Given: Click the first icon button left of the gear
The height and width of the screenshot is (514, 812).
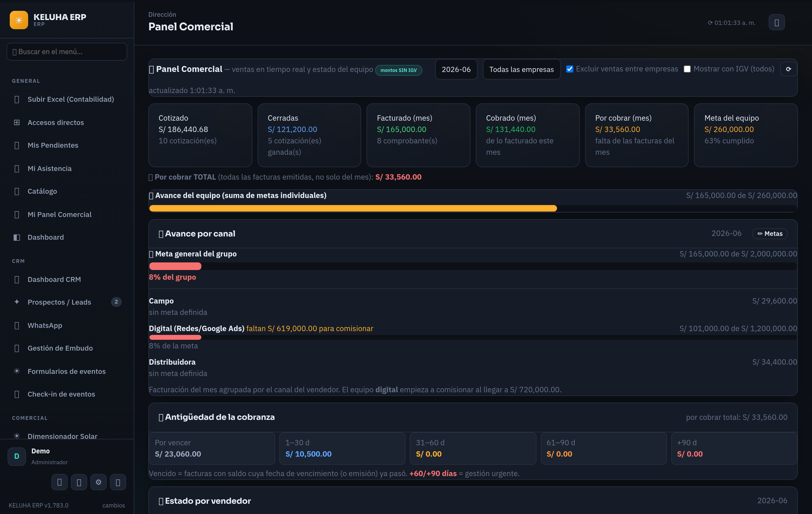Looking at the screenshot, I should point(59,482).
